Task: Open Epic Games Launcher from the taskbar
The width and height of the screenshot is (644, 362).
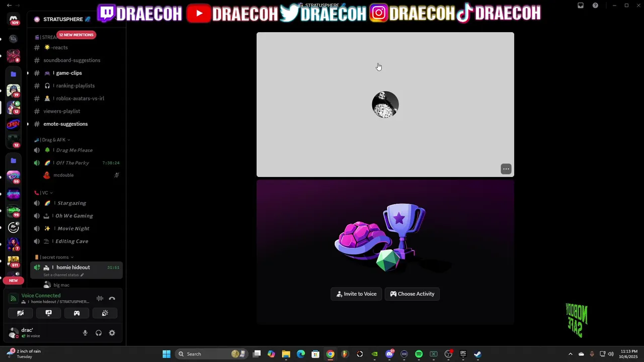Action: pos(463,354)
